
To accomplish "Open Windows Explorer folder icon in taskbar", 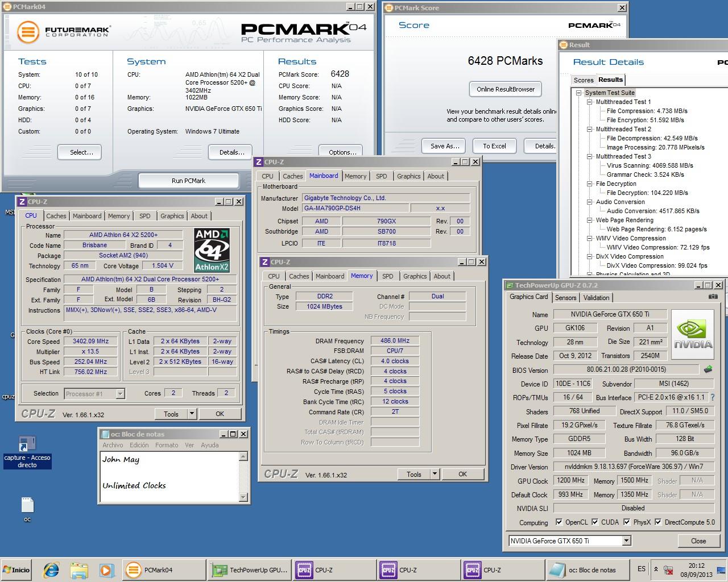I will coord(79,569).
